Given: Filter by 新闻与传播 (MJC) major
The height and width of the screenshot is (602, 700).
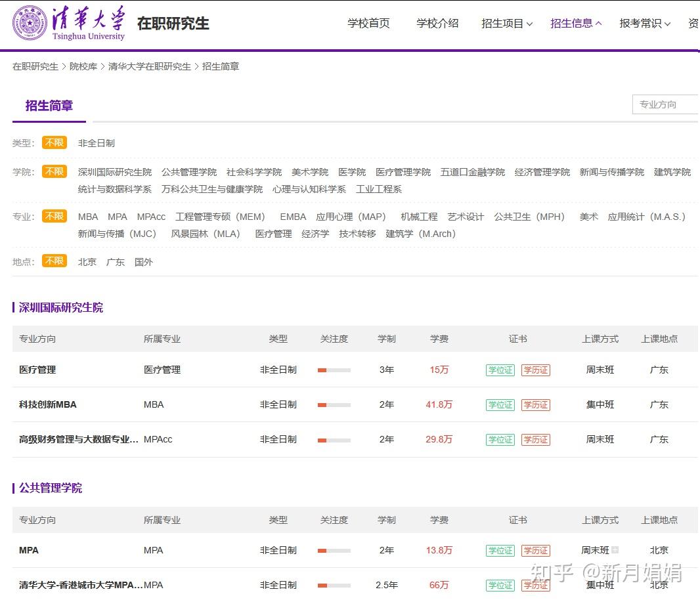Looking at the screenshot, I should (117, 234).
